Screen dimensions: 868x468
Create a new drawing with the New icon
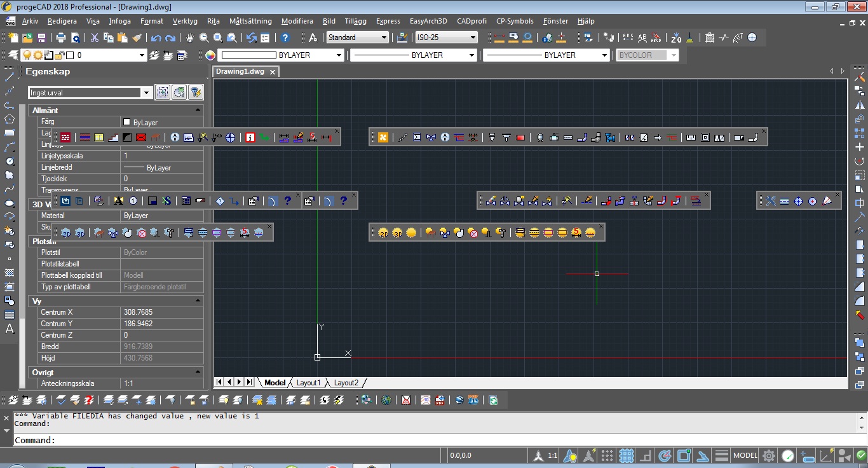click(x=12, y=38)
